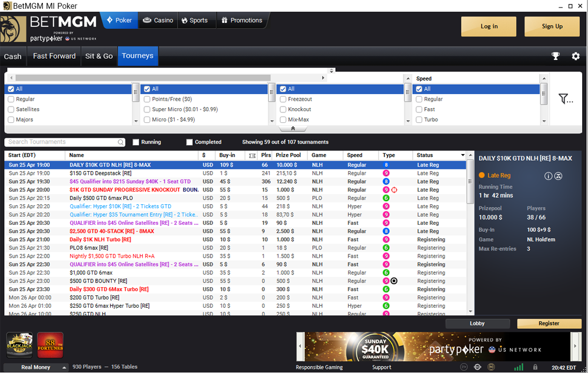Check the Knockout format checkbox
This screenshot has height=373, width=588.
(x=283, y=109)
